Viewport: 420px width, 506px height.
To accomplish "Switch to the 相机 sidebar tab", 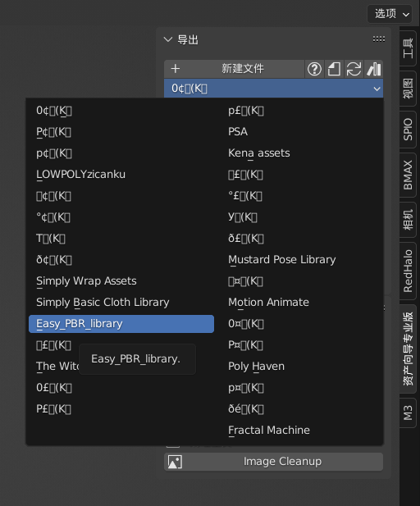I will (408, 220).
